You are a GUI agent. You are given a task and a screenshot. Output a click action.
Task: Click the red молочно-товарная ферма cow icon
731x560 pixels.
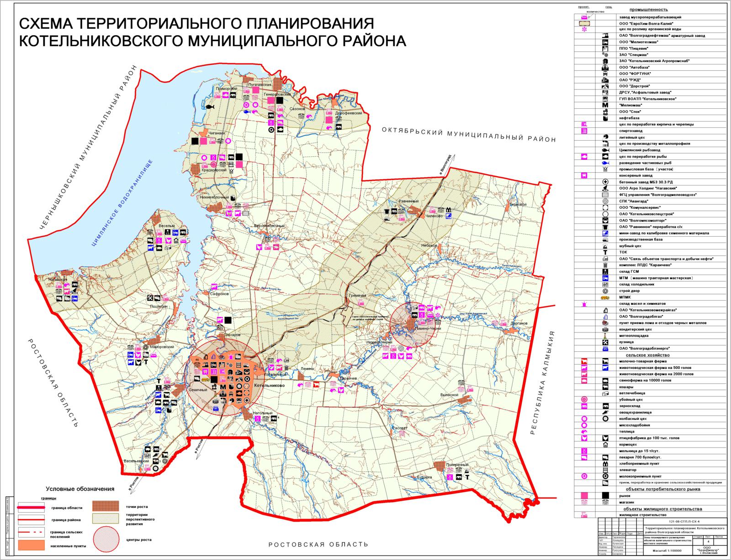pos(584,361)
